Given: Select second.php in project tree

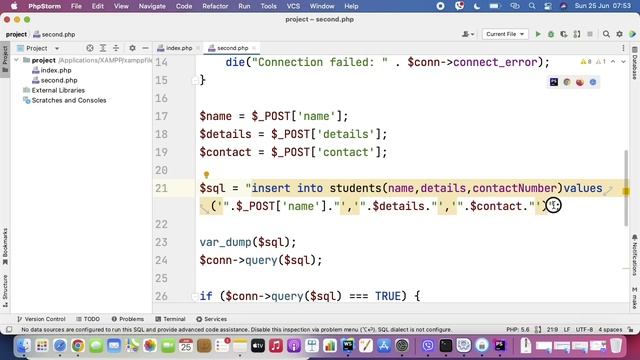Looking at the screenshot, I should (59, 80).
